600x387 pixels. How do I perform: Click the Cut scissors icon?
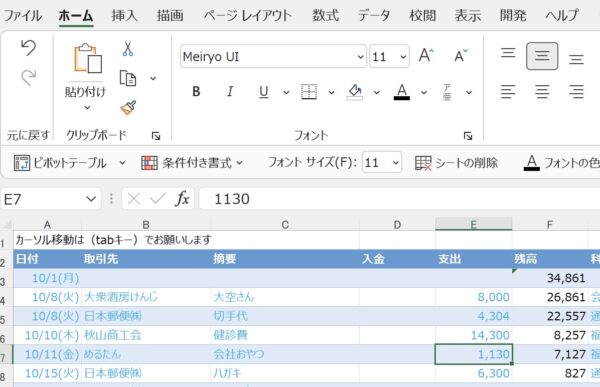[128, 49]
